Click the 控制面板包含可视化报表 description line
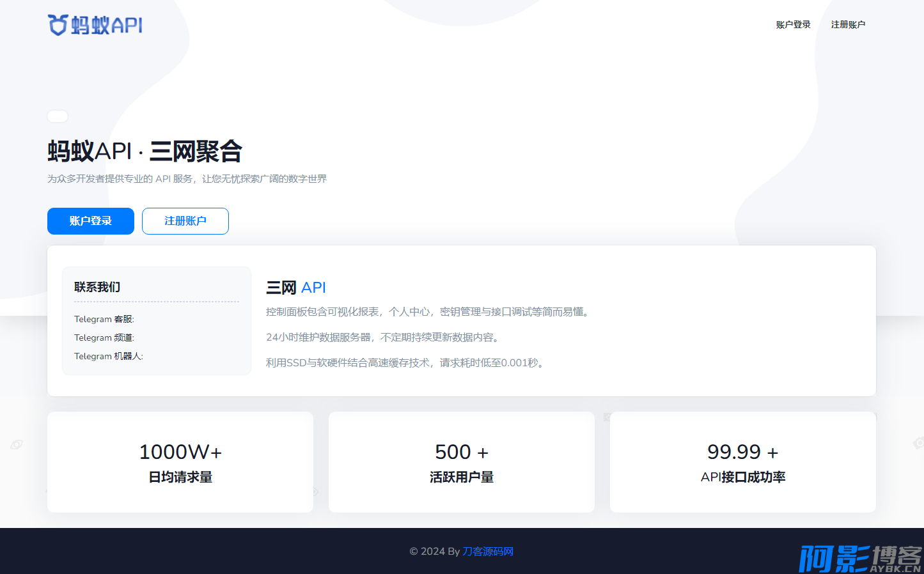Screen dimensions: 924x574 (x=429, y=312)
